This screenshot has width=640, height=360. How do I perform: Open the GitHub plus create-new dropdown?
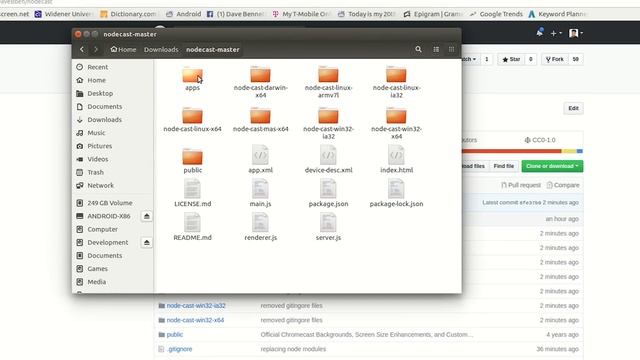[556, 33]
